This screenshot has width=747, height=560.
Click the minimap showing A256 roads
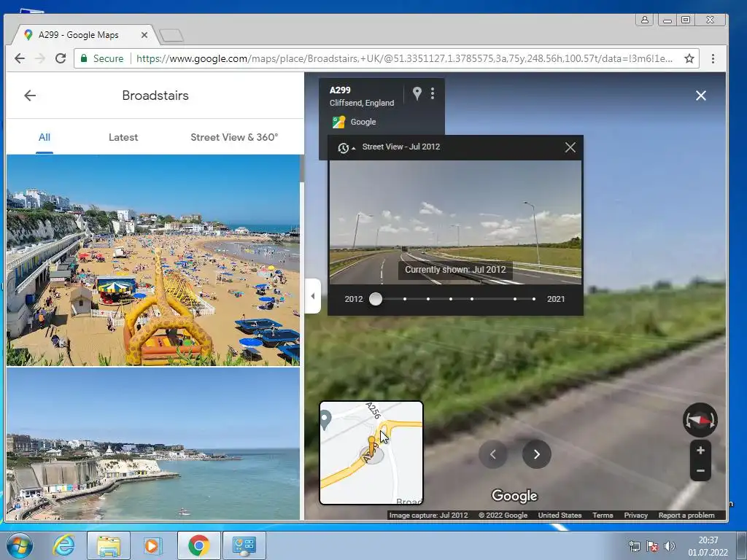click(x=371, y=453)
